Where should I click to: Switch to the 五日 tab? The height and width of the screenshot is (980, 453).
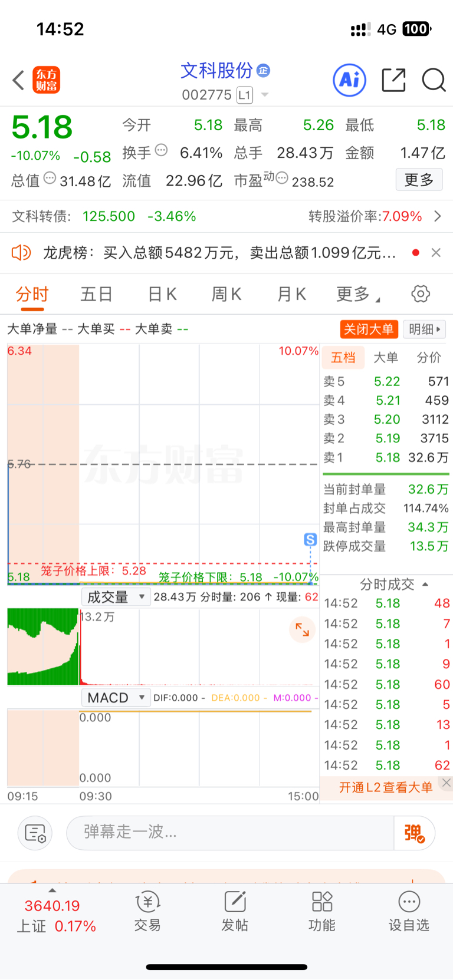(96, 293)
